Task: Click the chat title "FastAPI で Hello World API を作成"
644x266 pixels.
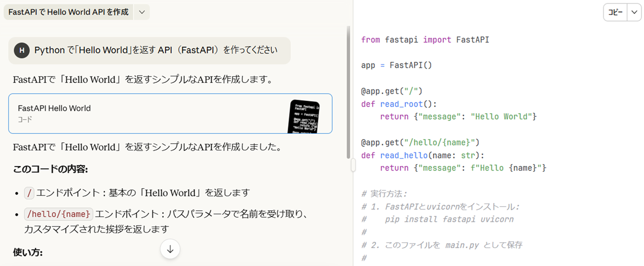Action: point(69,12)
